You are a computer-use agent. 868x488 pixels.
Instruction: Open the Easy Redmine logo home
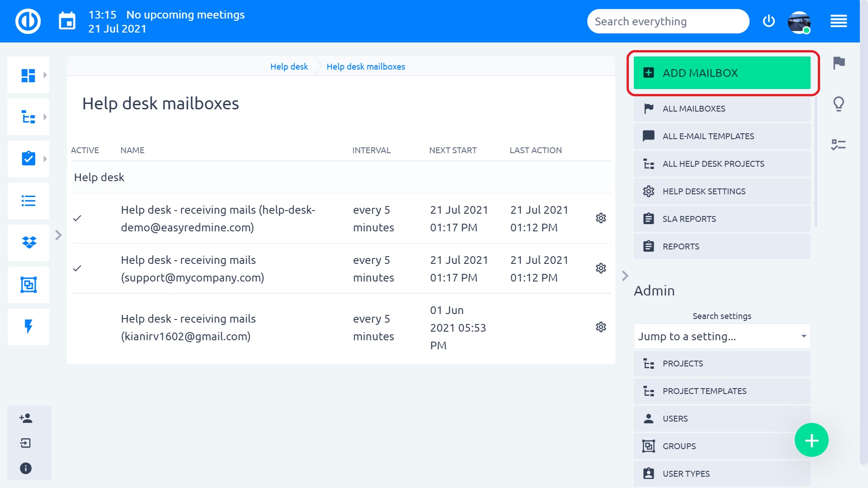click(28, 21)
